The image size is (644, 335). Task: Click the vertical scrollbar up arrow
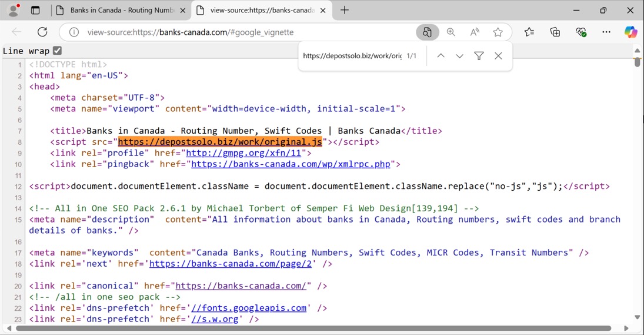coord(637,51)
